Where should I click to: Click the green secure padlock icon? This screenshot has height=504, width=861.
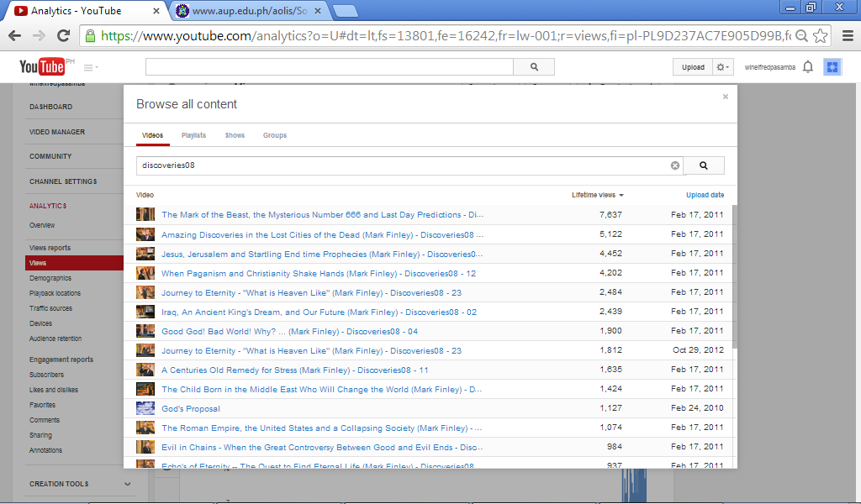(90, 36)
